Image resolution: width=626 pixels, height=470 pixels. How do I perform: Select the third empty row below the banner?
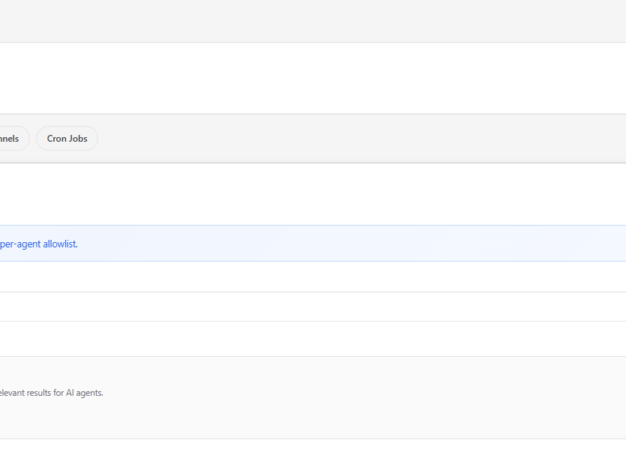[x=300, y=338]
